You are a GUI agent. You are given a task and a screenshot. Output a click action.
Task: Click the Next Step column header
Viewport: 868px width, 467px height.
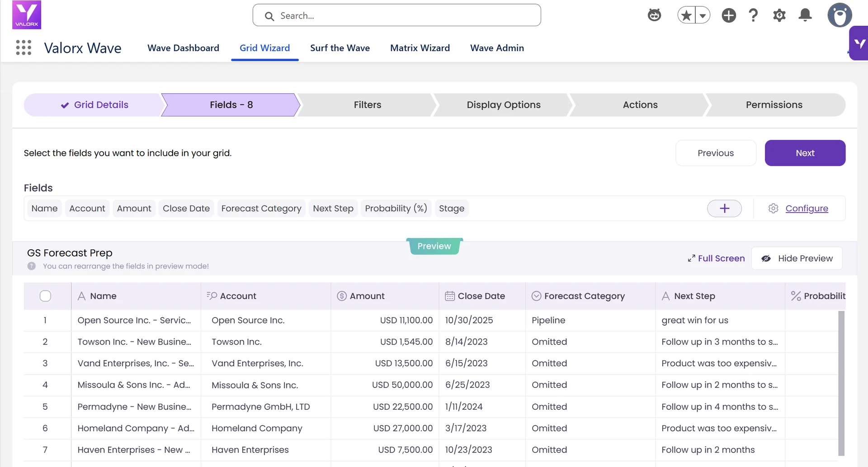click(720, 296)
